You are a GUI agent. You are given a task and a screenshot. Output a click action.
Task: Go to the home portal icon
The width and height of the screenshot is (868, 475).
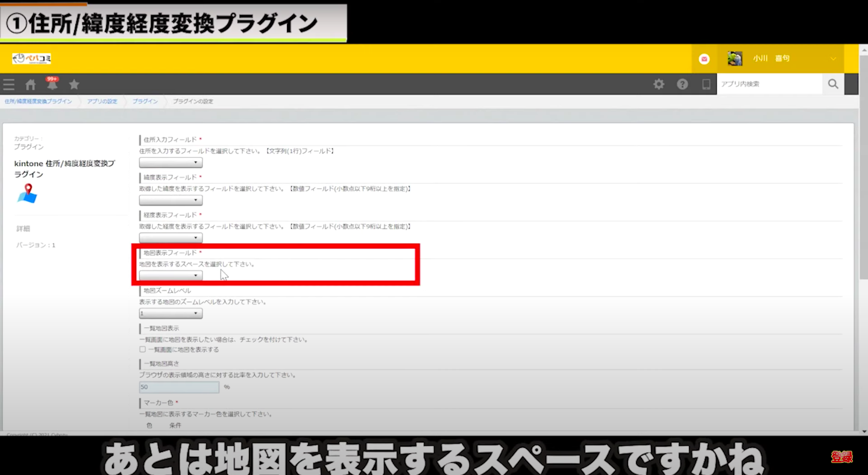pos(30,84)
